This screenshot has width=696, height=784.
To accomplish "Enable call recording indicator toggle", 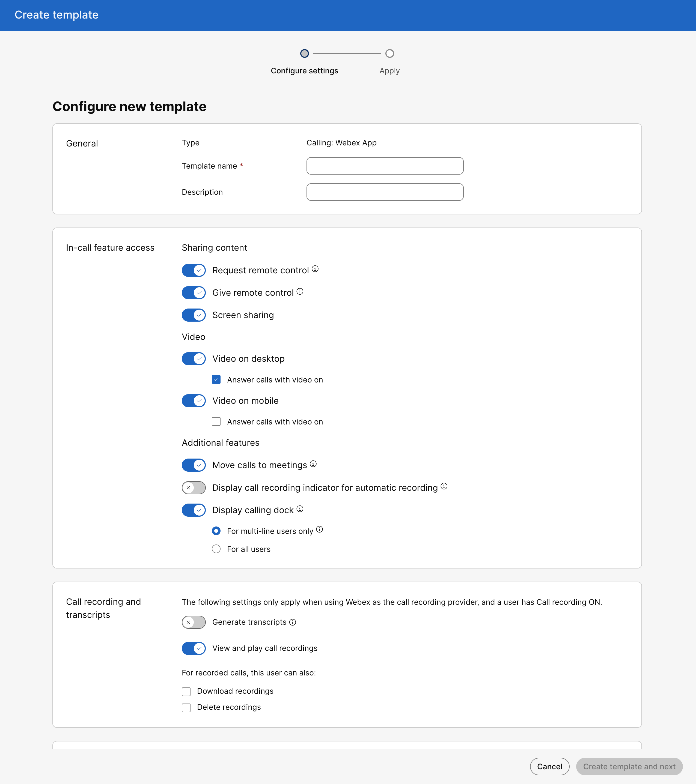I will click(194, 488).
